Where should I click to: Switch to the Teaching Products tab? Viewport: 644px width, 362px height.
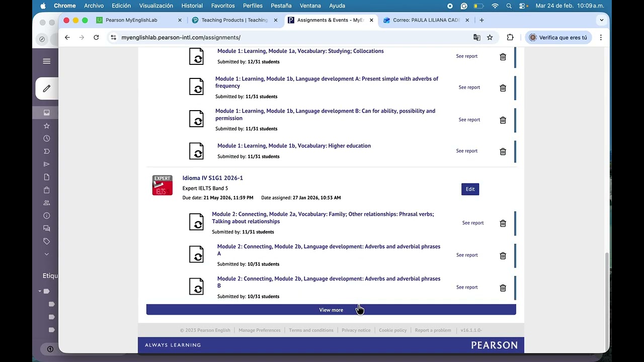pyautogui.click(x=234, y=20)
